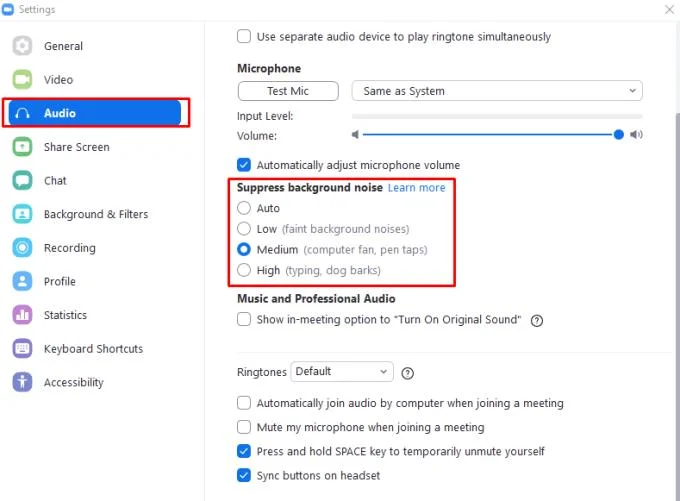Go to Accessibility settings tab
680x501 pixels.
coord(74,382)
